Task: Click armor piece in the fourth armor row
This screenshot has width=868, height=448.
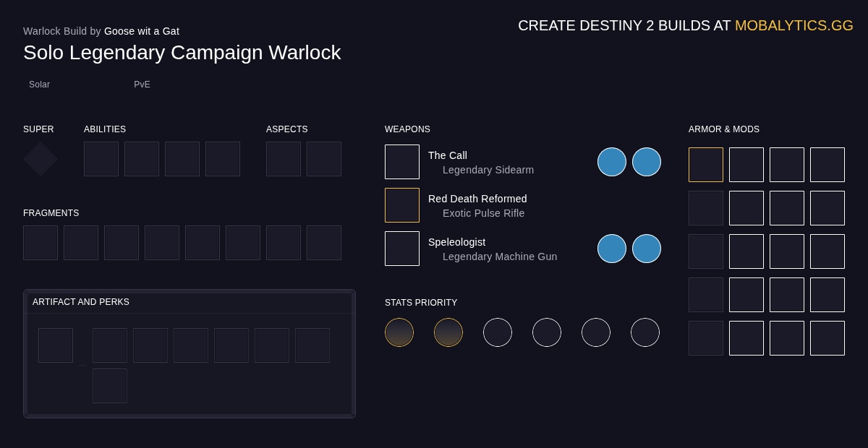Action: click(x=706, y=295)
